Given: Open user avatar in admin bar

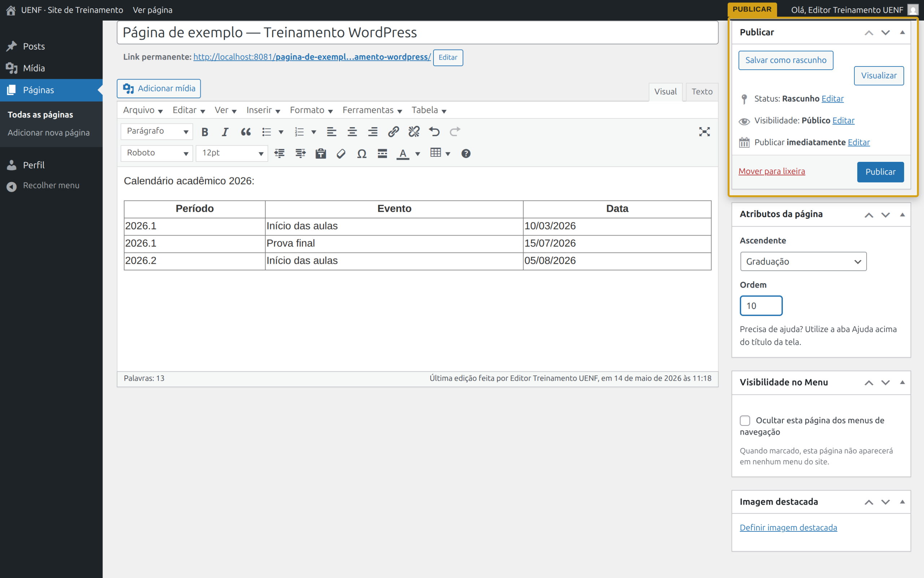Looking at the screenshot, I should coord(912,10).
